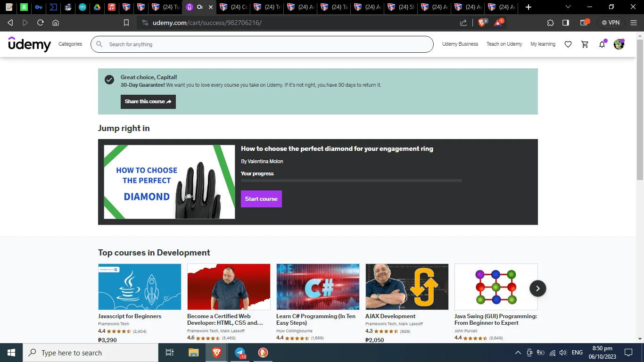Open the Udemy Business link

[460, 44]
